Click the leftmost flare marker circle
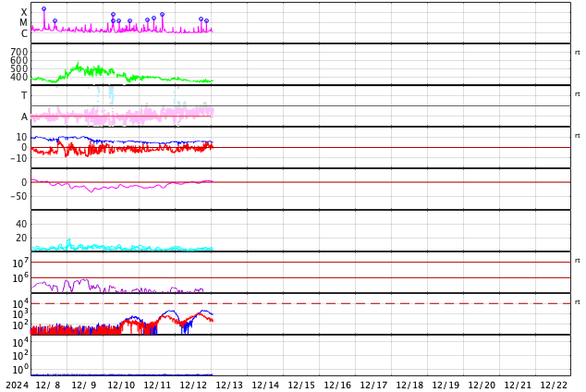 tap(43, 9)
